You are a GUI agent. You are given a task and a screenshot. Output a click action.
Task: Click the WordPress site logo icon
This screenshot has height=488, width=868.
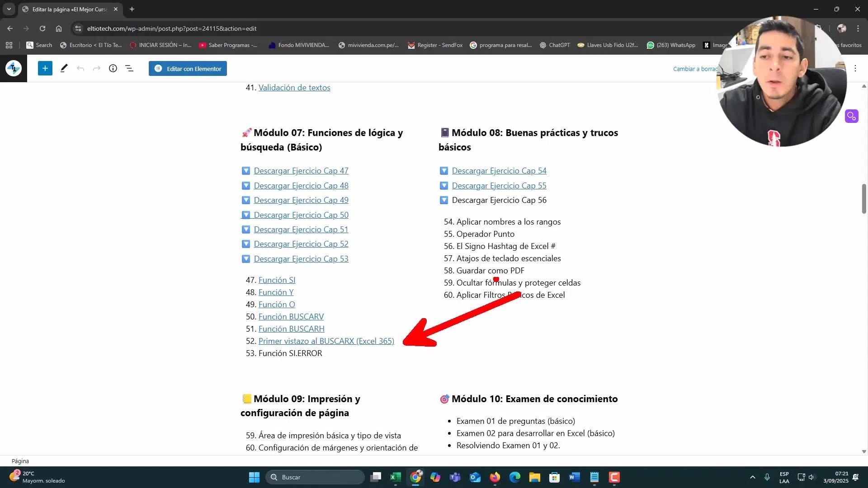coord(14,69)
